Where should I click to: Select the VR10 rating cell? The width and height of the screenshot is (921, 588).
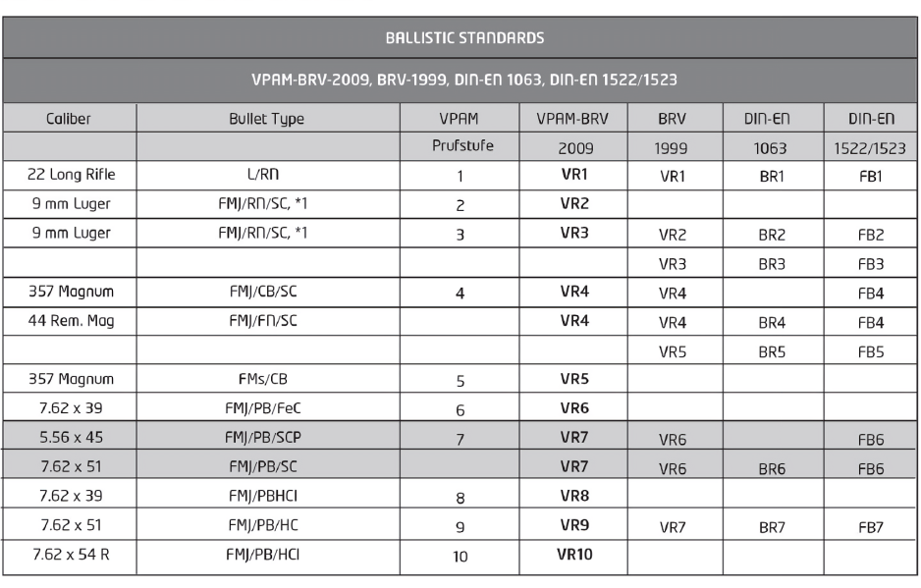573,555
